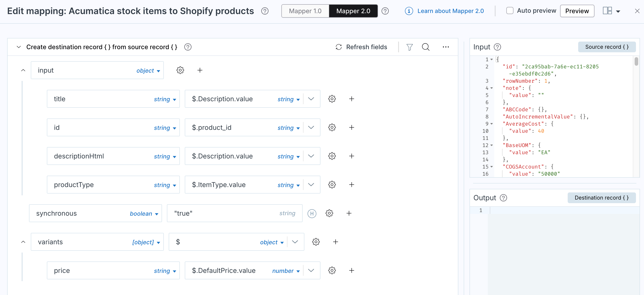The image size is (644, 295).
Task: Click plus icon on price row
Action: tap(351, 270)
